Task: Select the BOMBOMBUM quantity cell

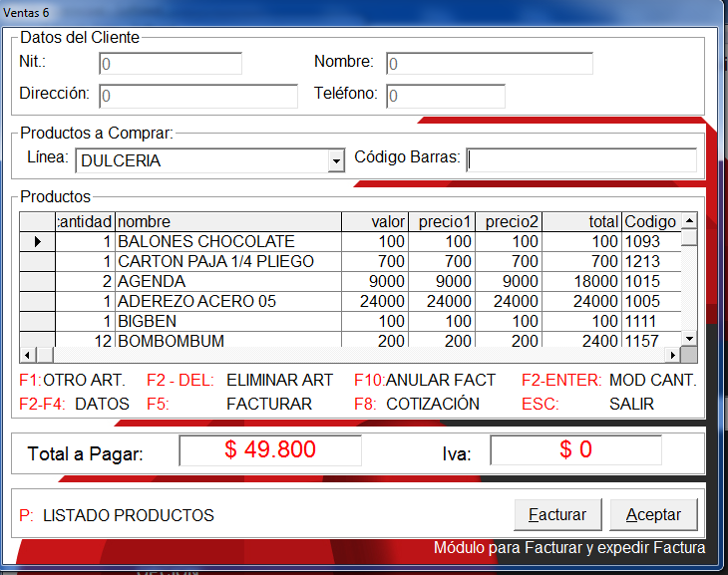Action: tap(85, 340)
